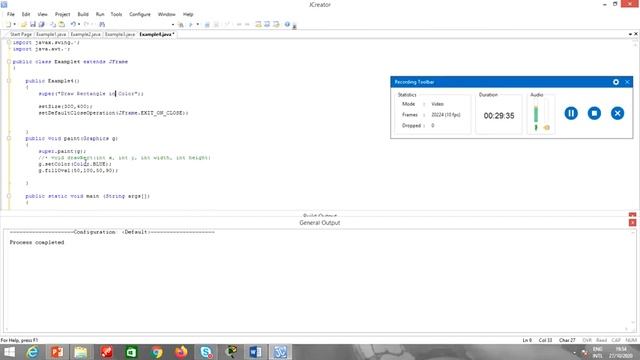Viewport: 640px width, 360px height.
Task: Open the Configure menu
Action: pyautogui.click(x=140, y=14)
